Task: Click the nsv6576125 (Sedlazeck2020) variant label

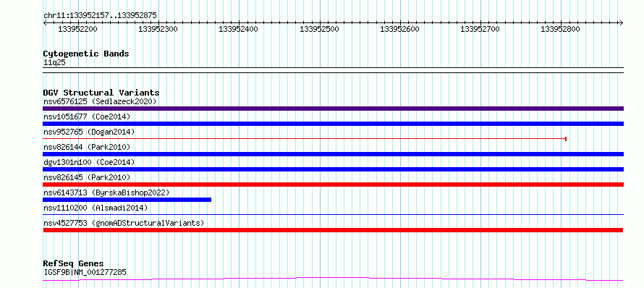Action: [x=100, y=101]
